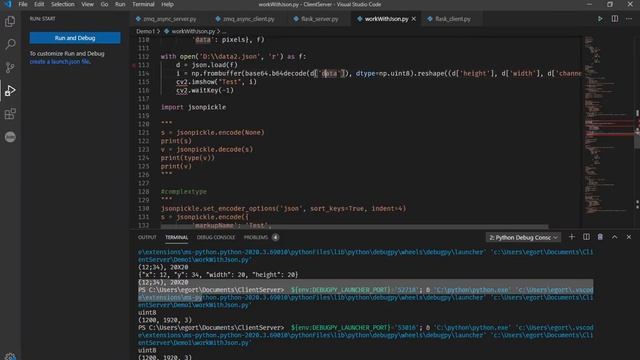
Task: Run the Python file with play icon
Action: (600, 19)
